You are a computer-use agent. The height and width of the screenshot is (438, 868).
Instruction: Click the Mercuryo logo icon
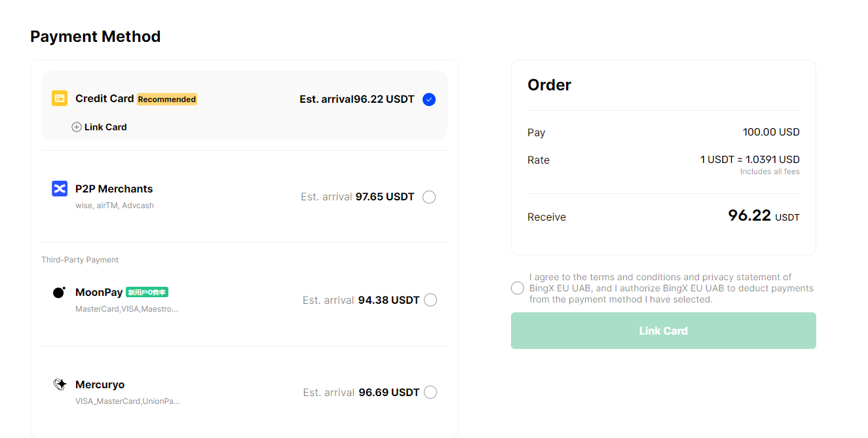coord(60,384)
